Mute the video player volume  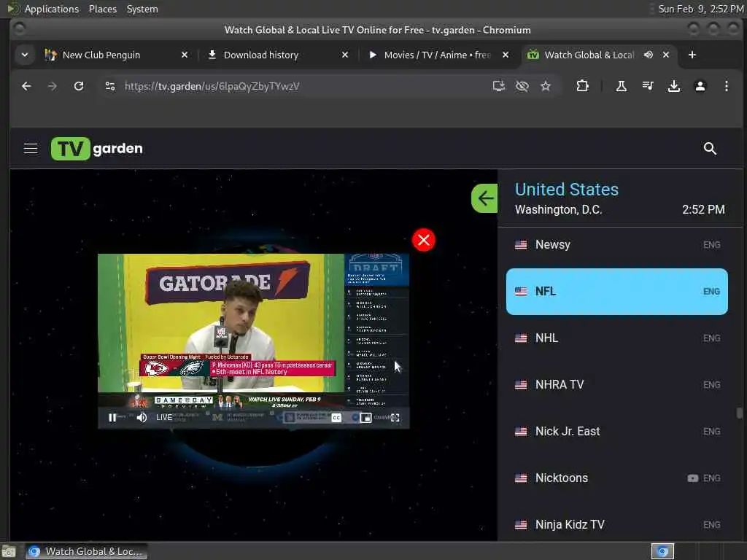point(142,418)
